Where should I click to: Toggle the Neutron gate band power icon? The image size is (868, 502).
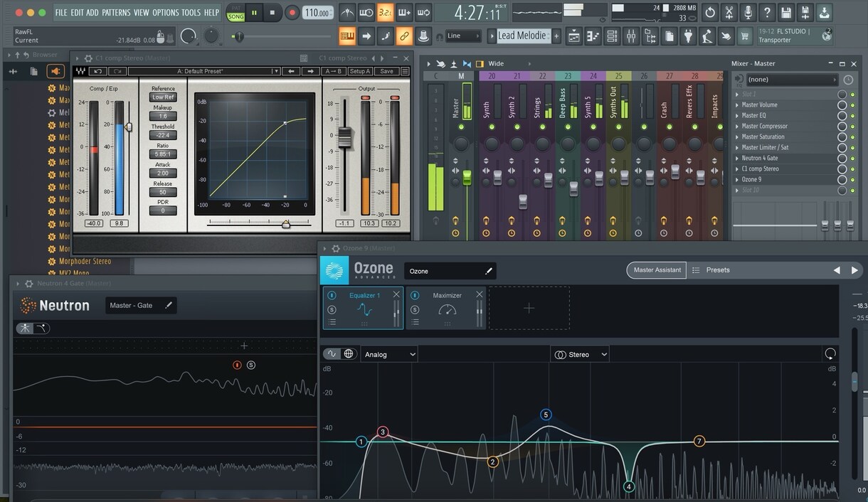click(238, 365)
